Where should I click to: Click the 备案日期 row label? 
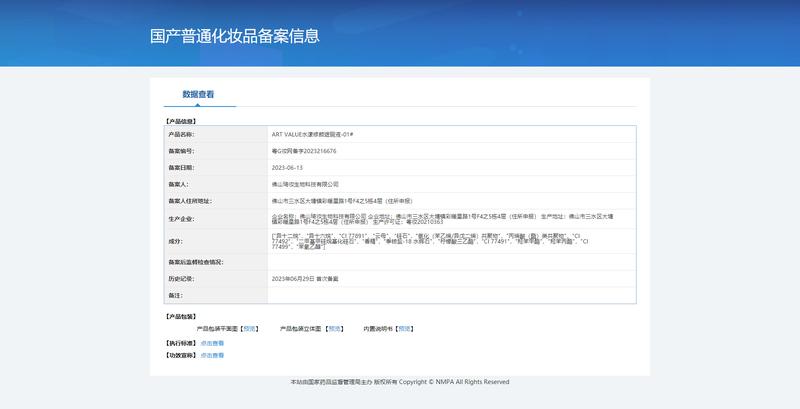tap(181, 168)
